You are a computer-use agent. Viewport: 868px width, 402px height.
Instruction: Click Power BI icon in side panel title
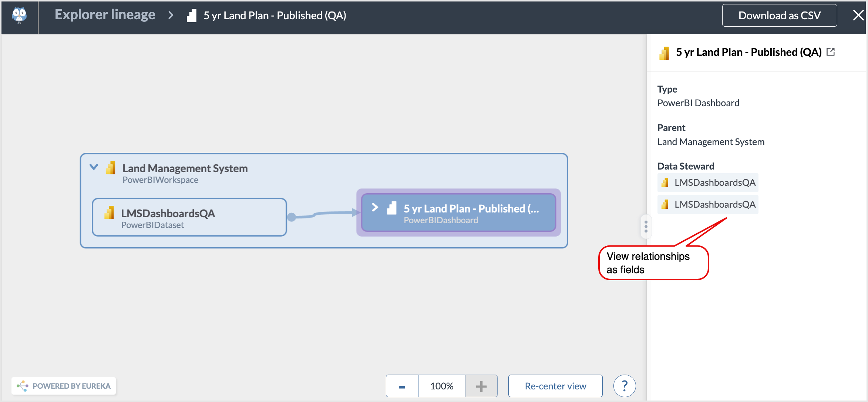tap(665, 53)
